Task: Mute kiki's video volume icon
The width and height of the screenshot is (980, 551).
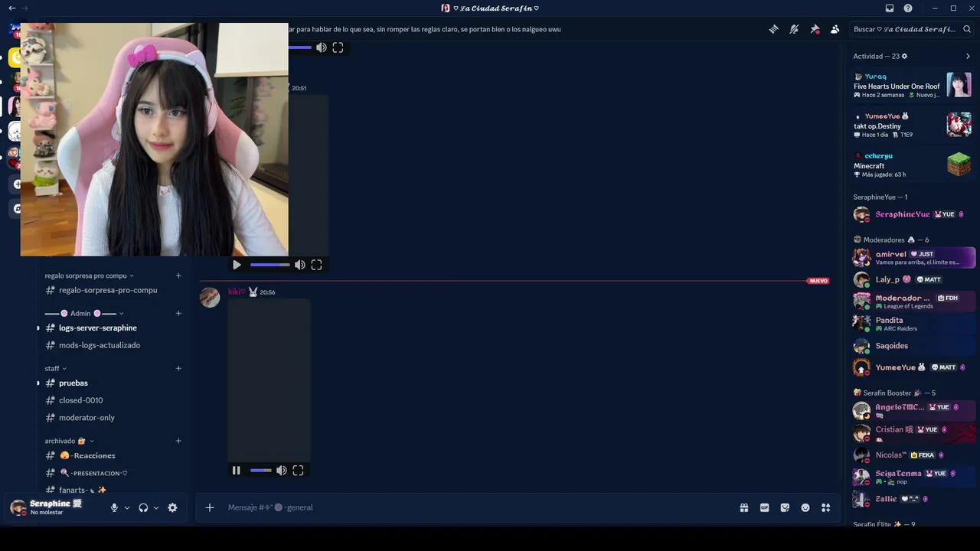Action: tap(282, 471)
